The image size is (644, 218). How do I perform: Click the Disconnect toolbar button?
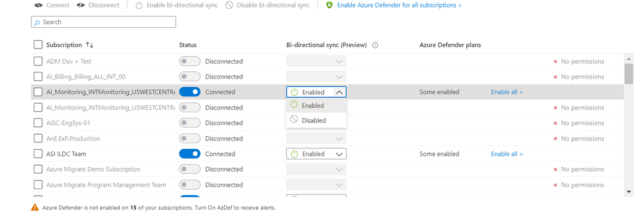click(98, 5)
